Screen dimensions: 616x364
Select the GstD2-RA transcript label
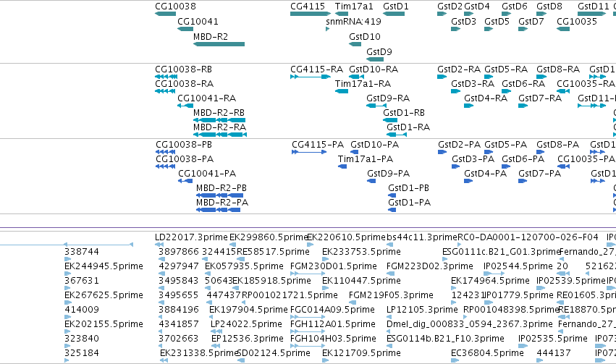(x=459, y=69)
